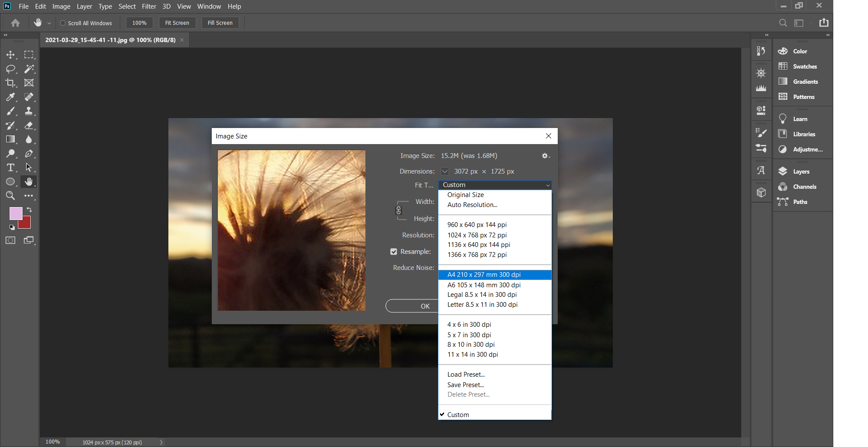Uncheck the Resample checkbox

pos(394,251)
